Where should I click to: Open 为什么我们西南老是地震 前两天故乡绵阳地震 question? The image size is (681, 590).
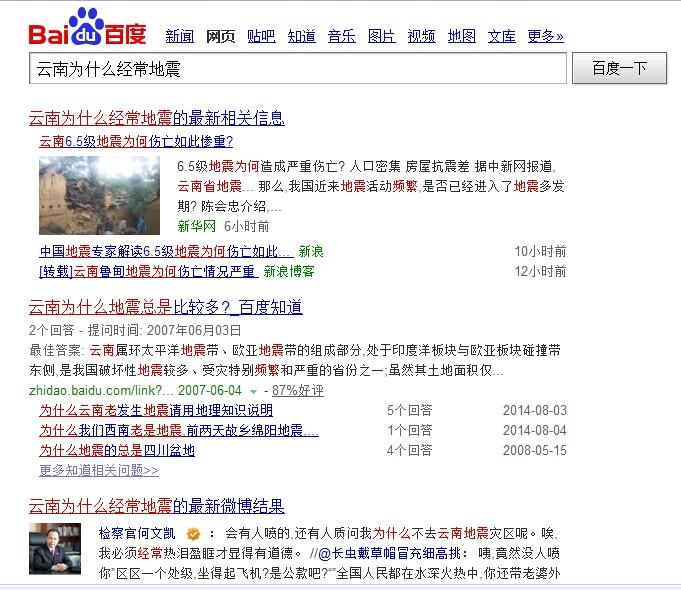[x=179, y=430]
